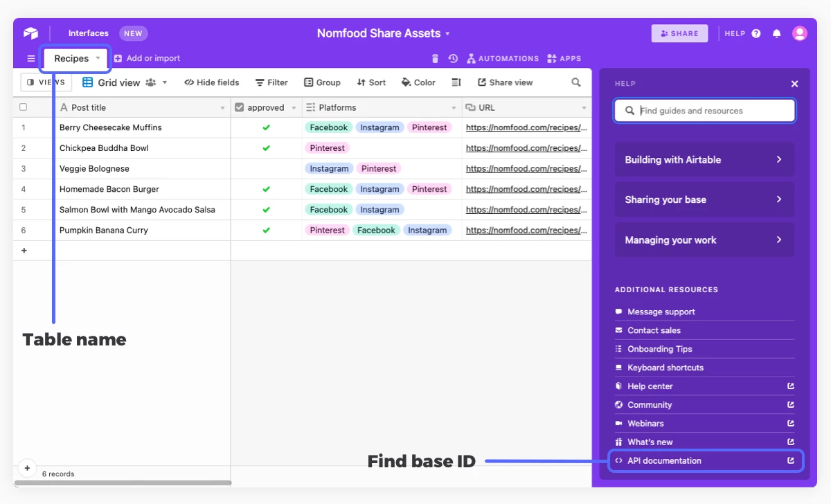831x504 pixels.
Task: Click HELP label in top bar
Action: pyautogui.click(x=735, y=33)
